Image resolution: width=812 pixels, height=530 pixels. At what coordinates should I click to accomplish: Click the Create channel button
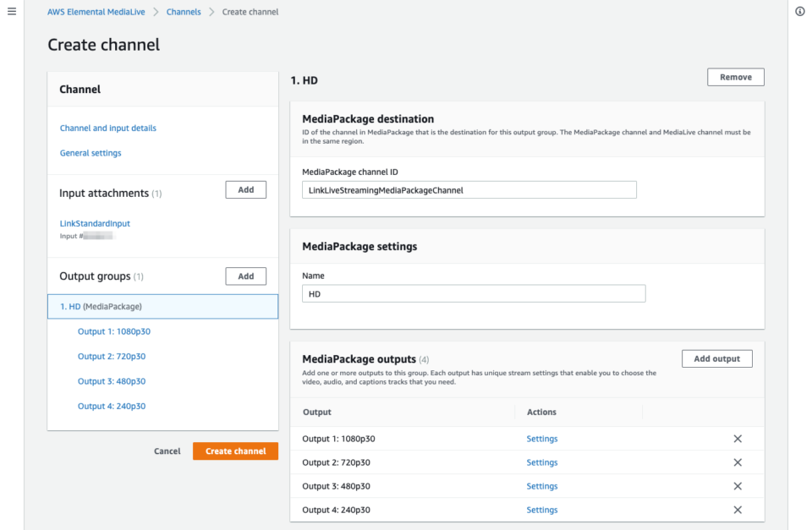[x=235, y=451]
